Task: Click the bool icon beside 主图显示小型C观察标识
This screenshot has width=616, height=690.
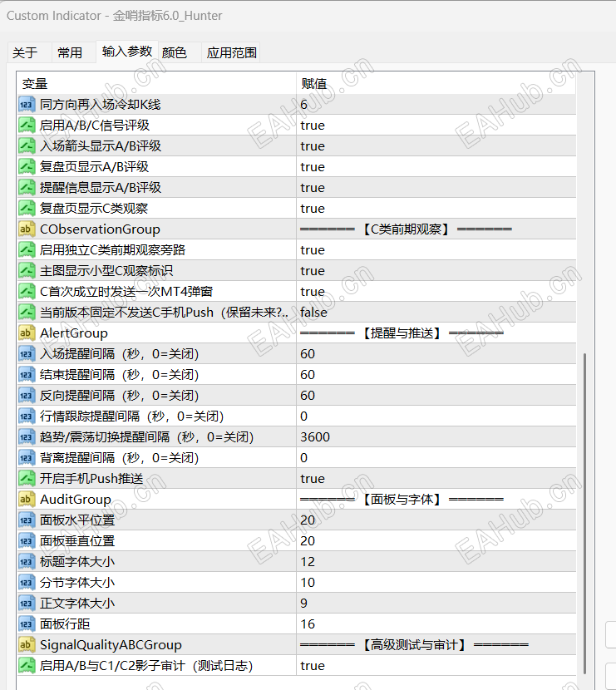Action: (27, 271)
